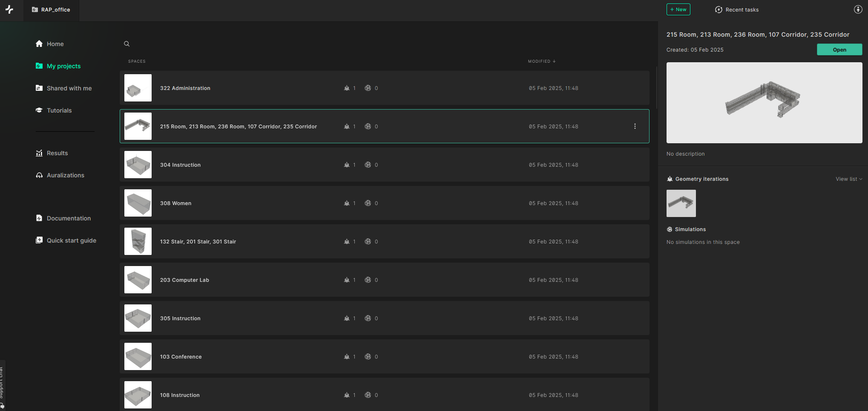868x411 pixels.
Task: Open the Documentation link
Action: pos(63,218)
